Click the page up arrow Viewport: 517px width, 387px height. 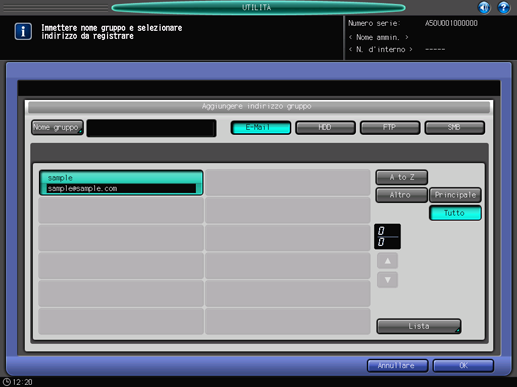point(387,261)
